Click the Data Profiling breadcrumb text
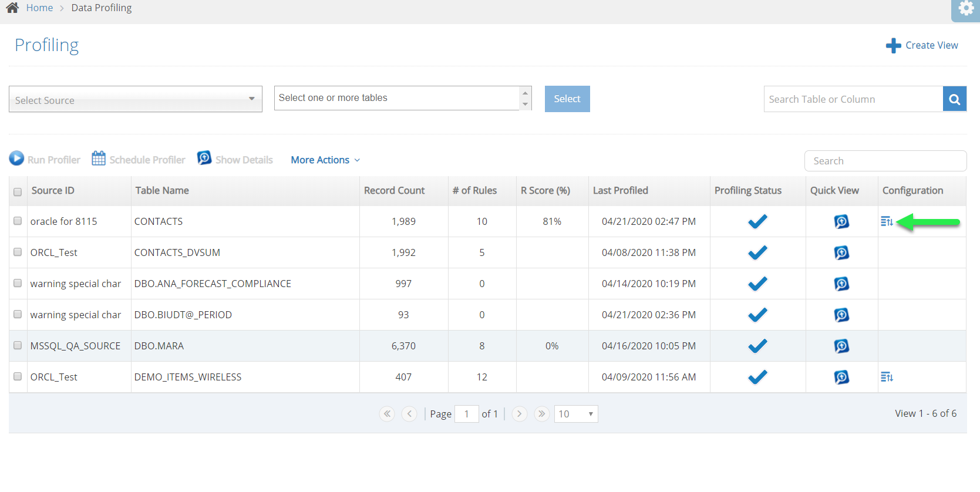Image resolution: width=980 pixels, height=492 pixels. coord(102,8)
